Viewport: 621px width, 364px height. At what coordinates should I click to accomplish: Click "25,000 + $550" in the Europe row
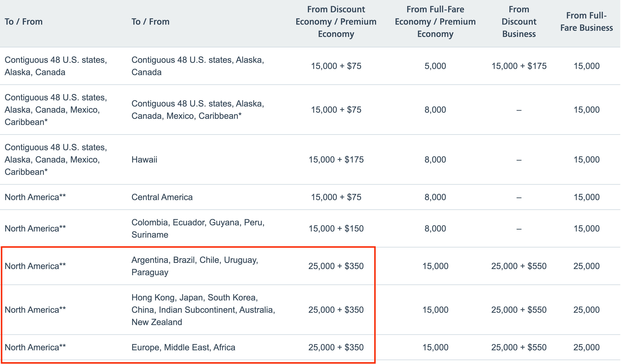click(519, 347)
